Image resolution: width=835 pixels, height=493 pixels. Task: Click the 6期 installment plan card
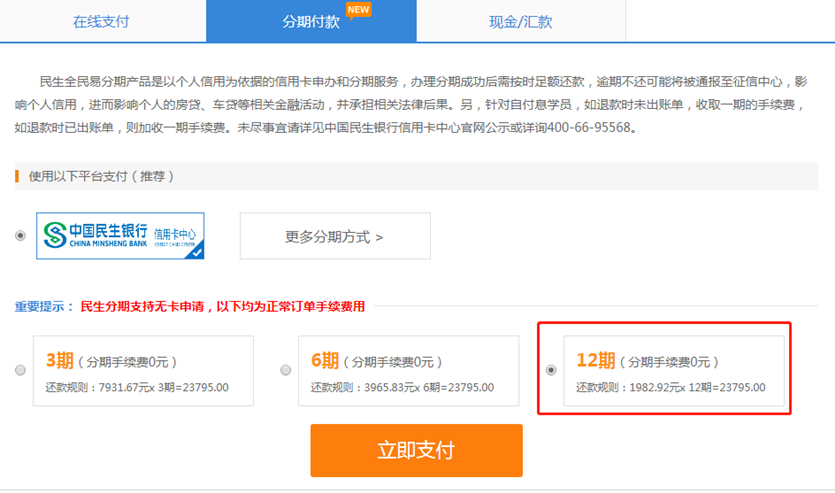(x=408, y=371)
